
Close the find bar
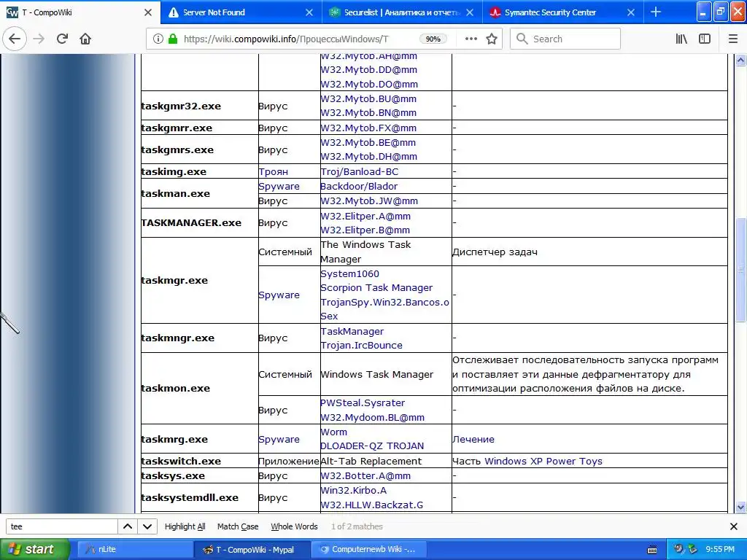click(x=734, y=526)
